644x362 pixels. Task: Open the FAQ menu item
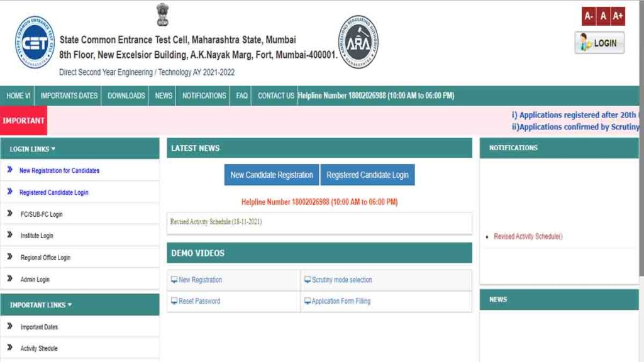pos(241,96)
